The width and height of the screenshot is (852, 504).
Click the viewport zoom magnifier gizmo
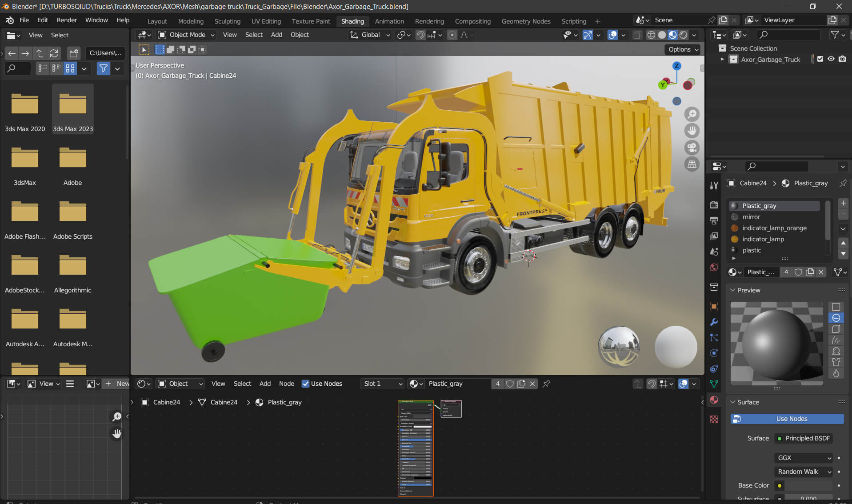pos(692,114)
